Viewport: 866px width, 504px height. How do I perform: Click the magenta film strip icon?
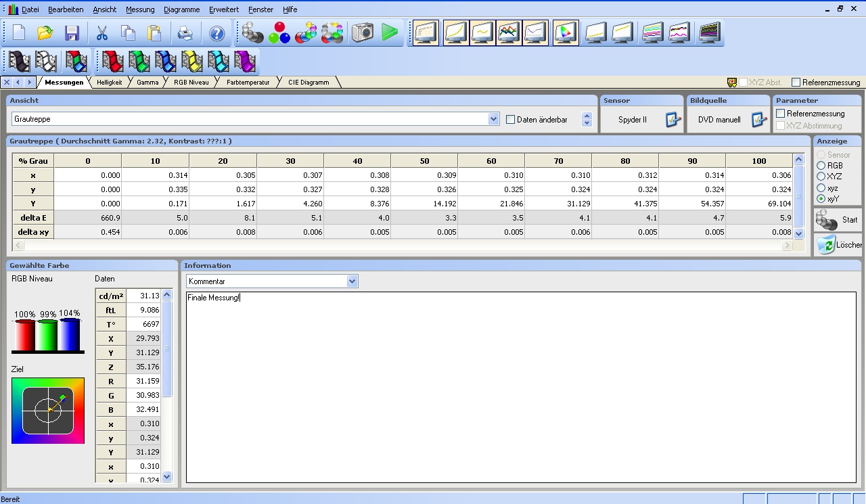[x=245, y=62]
